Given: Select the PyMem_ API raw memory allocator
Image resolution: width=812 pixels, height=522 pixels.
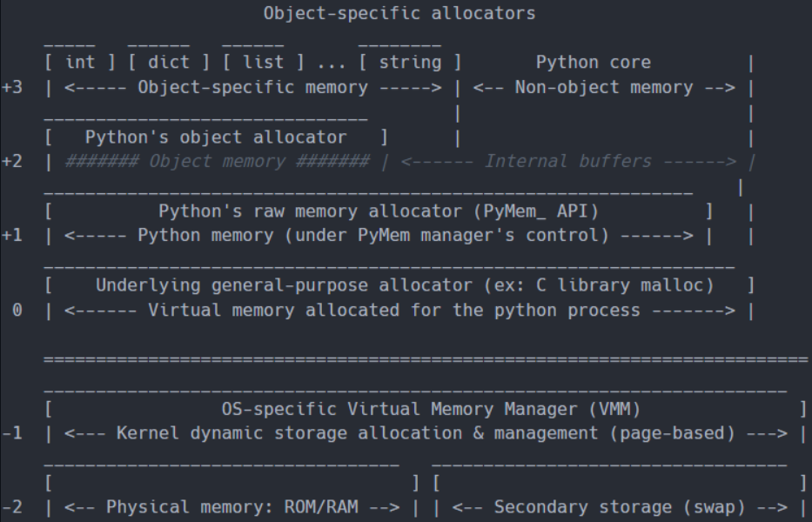Looking at the screenshot, I should coord(374,211).
